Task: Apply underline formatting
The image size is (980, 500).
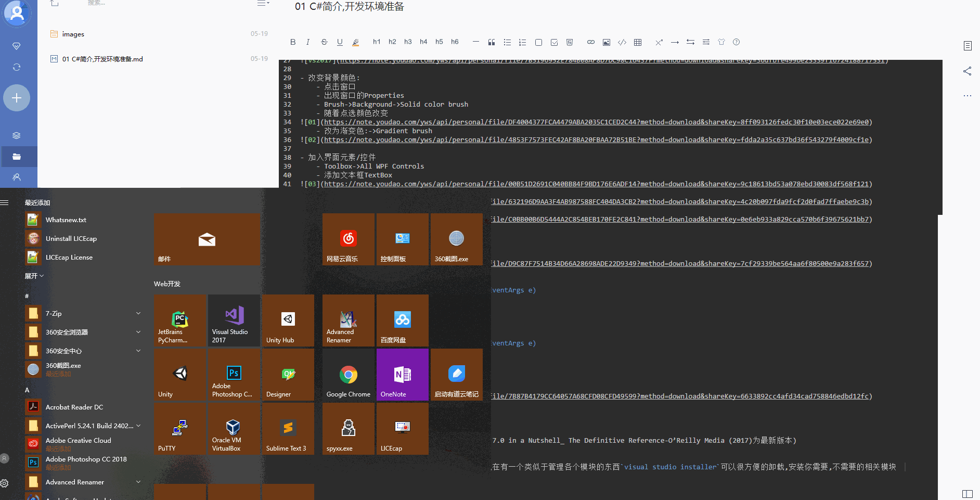Action: point(340,42)
